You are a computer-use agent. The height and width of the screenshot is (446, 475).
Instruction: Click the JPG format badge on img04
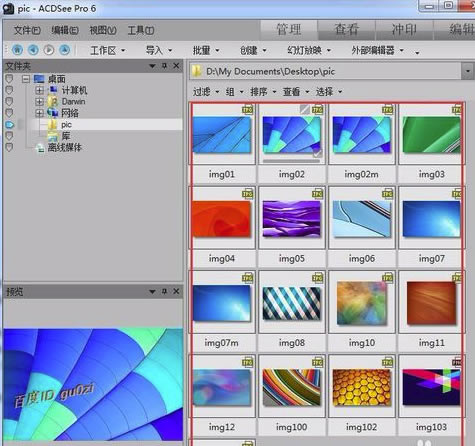point(248,194)
